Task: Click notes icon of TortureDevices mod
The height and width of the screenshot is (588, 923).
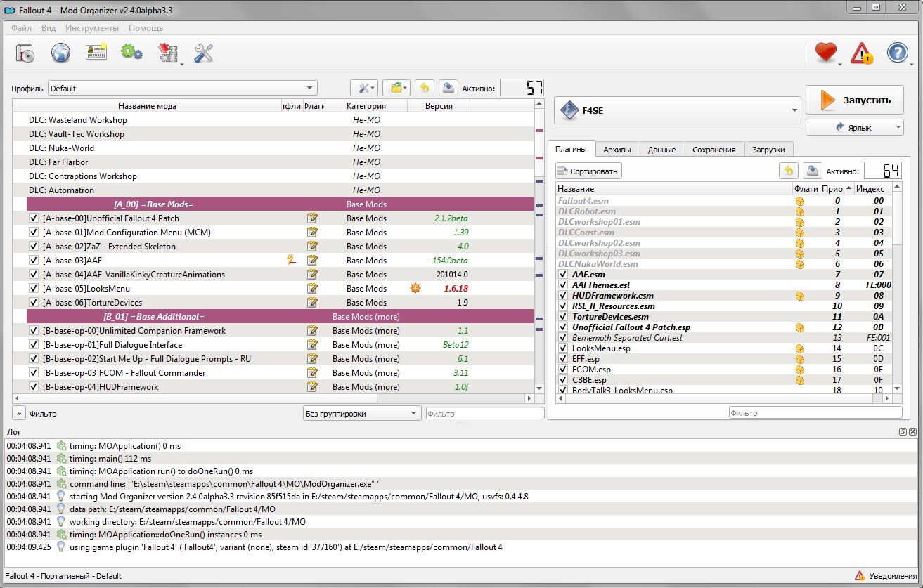Action: 312,303
